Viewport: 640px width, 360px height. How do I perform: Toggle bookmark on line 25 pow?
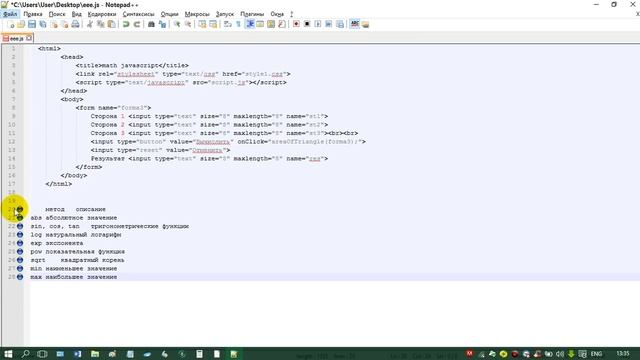pyautogui.click(x=20, y=251)
